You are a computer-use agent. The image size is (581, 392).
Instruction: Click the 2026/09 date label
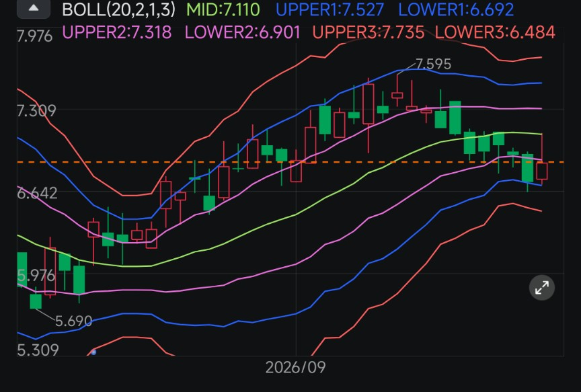(296, 368)
